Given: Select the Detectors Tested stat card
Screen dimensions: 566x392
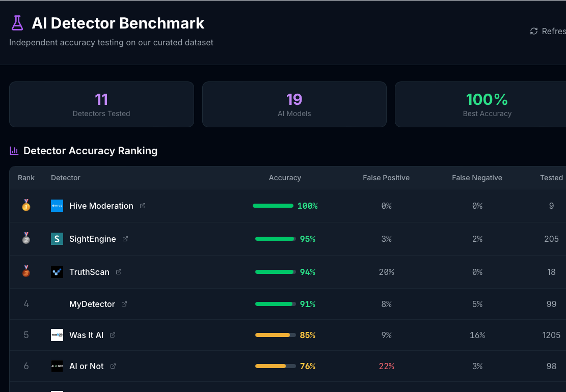Looking at the screenshot, I should click(x=101, y=104).
